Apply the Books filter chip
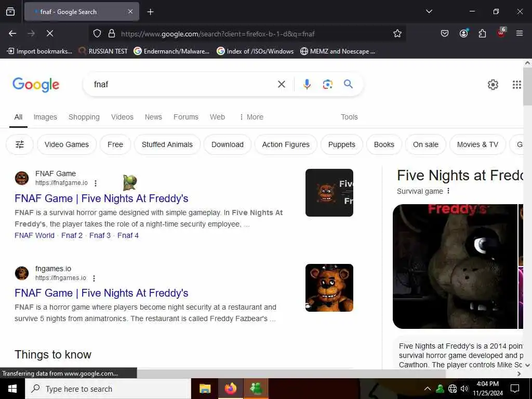The height and width of the screenshot is (399, 532). click(384, 144)
